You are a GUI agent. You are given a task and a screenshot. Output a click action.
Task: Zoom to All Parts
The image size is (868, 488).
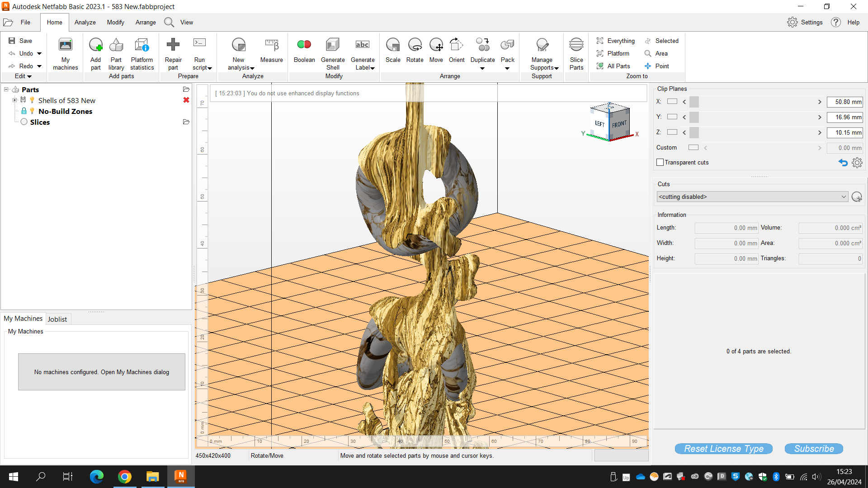coord(613,66)
